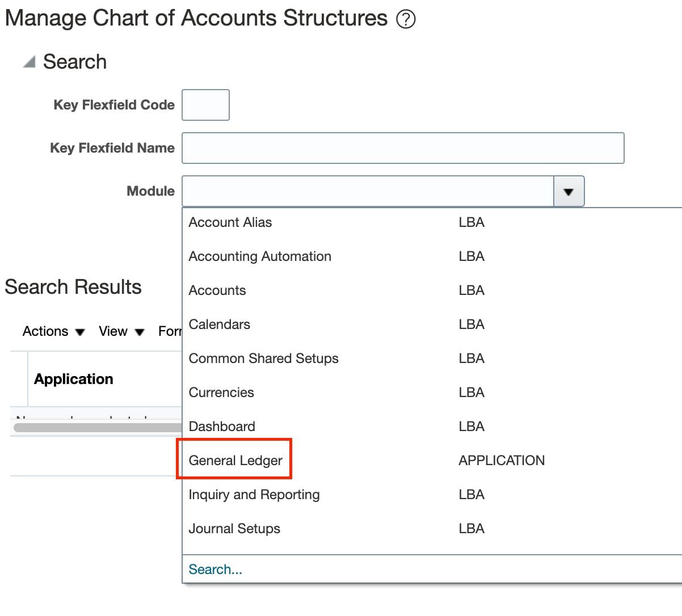The height and width of the screenshot is (616, 682).
Task: Choose General Ledger from the list
Action: tap(235, 461)
